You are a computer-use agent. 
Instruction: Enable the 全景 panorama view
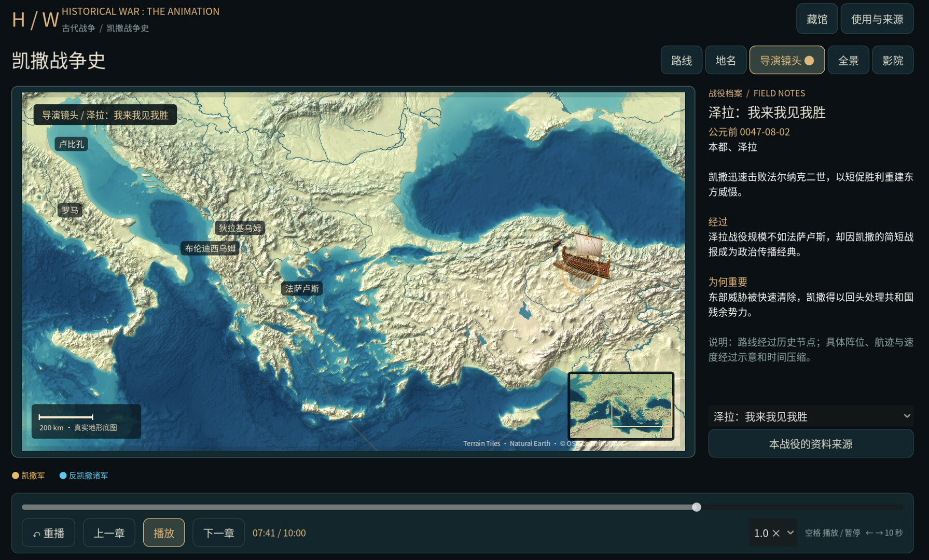click(849, 60)
